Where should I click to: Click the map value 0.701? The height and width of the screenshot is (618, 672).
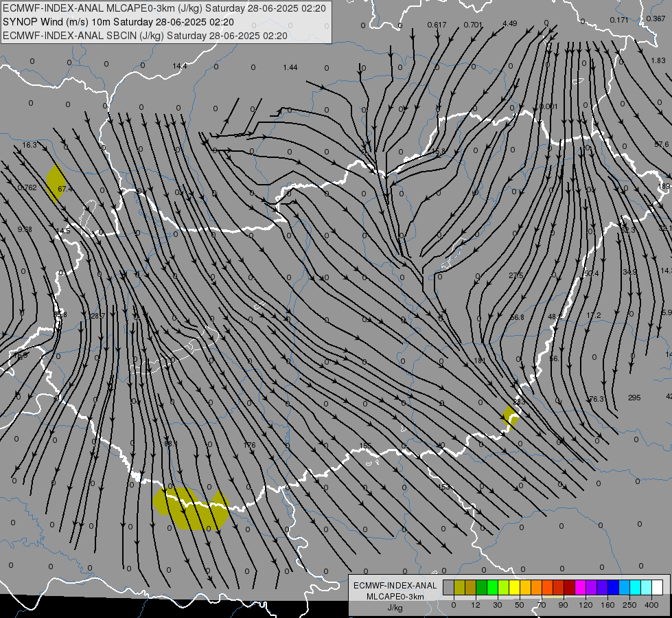click(473, 25)
